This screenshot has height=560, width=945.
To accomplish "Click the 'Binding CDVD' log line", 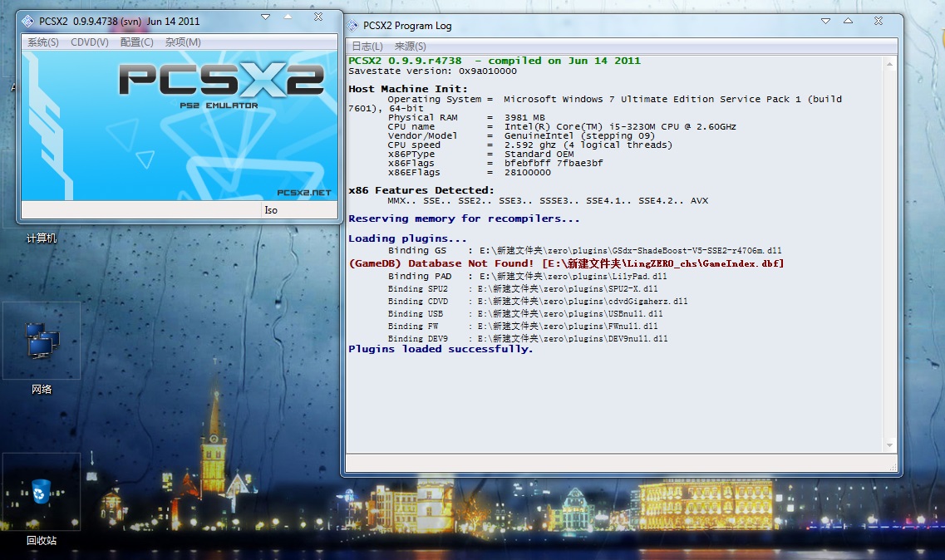I will [538, 302].
